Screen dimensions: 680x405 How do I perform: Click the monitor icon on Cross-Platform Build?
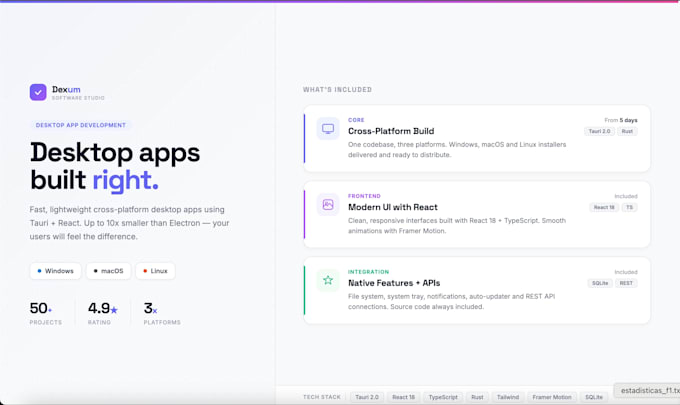(x=328, y=129)
